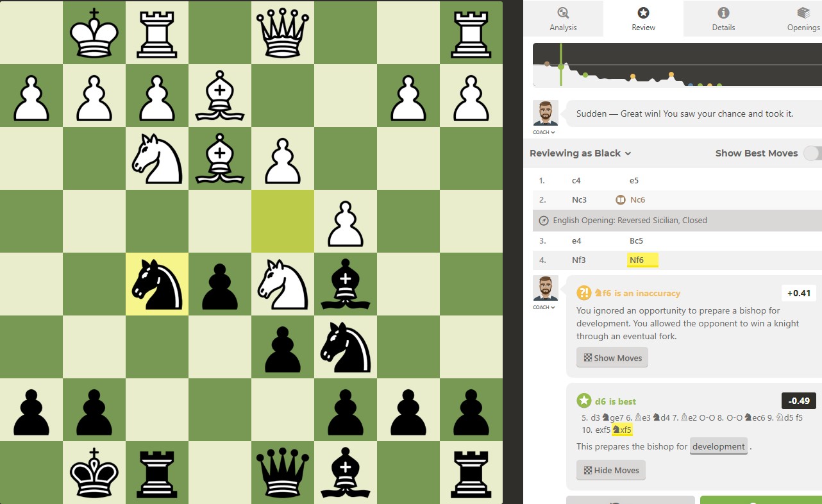The height and width of the screenshot is (504, 822).
Task: Expand the Reviewing as Black dropdown
Action: pos(580,153)
